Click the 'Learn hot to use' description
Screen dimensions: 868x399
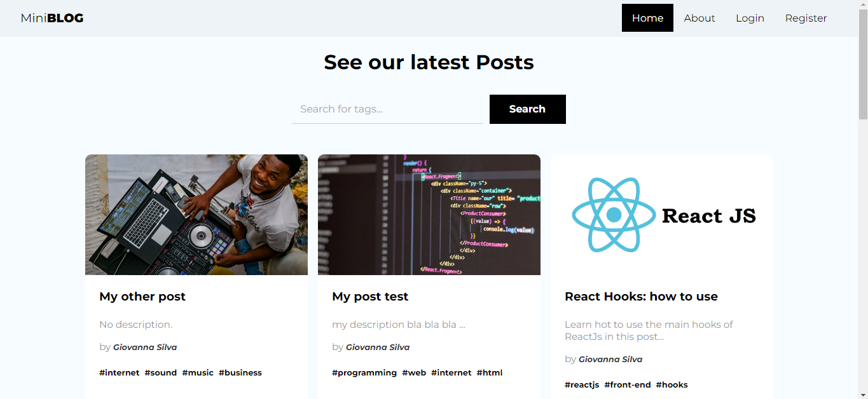point(649,330)
